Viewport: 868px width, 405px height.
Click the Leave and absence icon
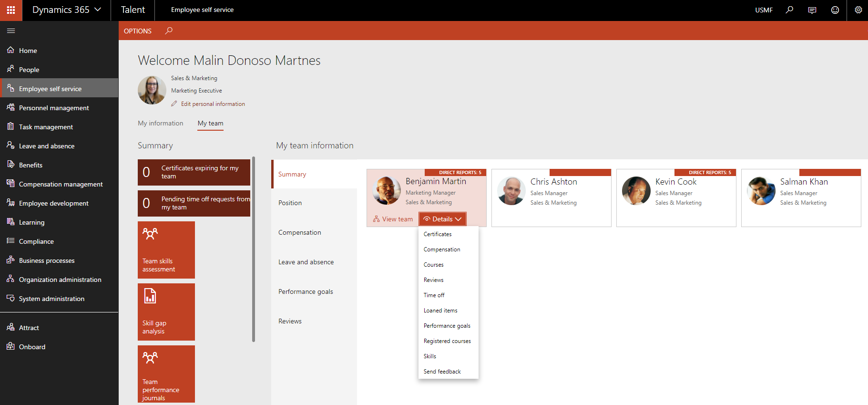[x=10, y=145]
